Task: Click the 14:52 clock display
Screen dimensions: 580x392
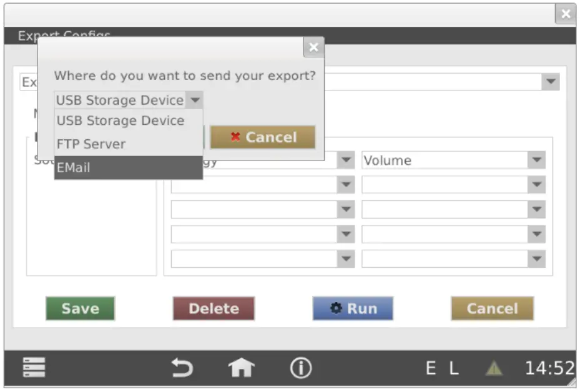Action: click(x=549, y=368)
